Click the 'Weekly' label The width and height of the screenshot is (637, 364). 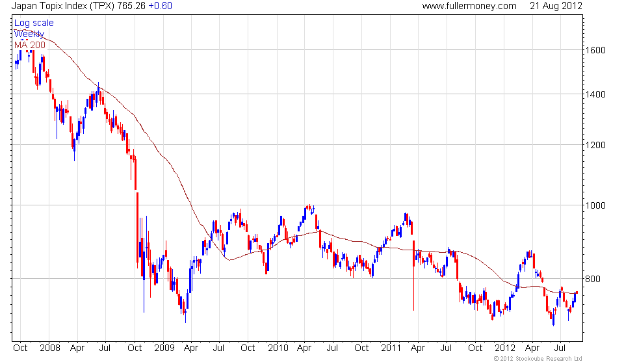[29, 34]
